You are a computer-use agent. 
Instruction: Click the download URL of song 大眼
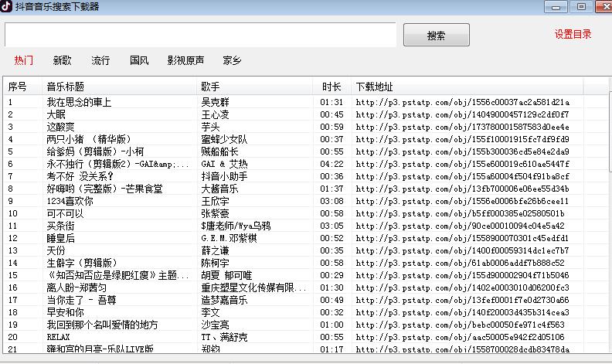462,114
